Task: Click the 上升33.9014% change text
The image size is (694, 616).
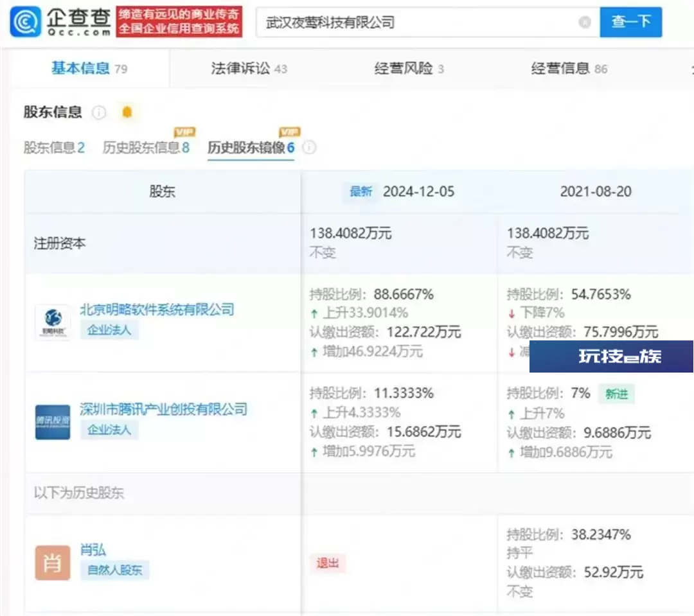Action: click(x=365, y=313)
